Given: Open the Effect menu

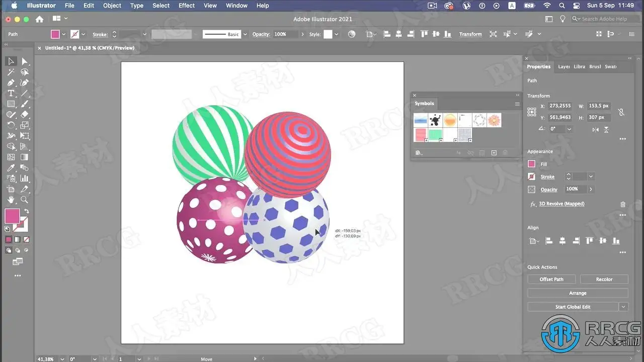Looking at the screenshot, I should pos(186,6).
